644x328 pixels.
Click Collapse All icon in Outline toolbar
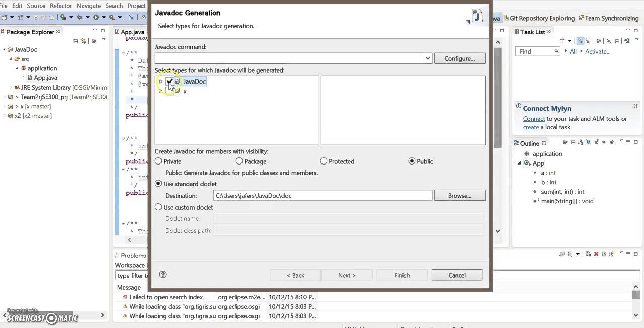(573, 142)
